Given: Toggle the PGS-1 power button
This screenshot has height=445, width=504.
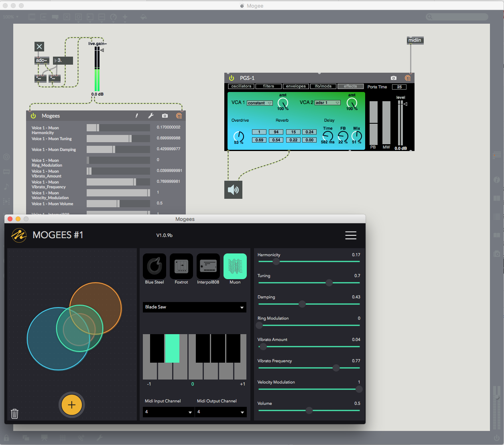Looking at the screenshot, I should [232, 78].
